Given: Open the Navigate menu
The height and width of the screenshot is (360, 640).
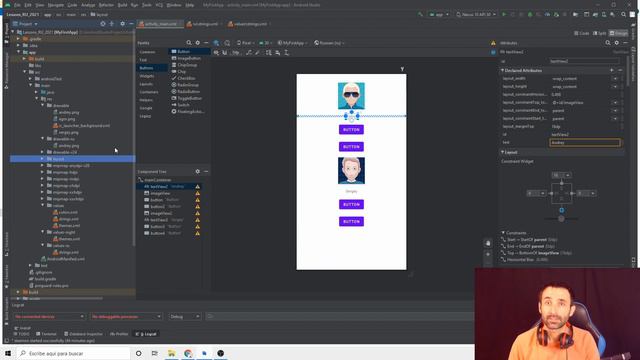Looking at the screenshot, I should point(56,5).
